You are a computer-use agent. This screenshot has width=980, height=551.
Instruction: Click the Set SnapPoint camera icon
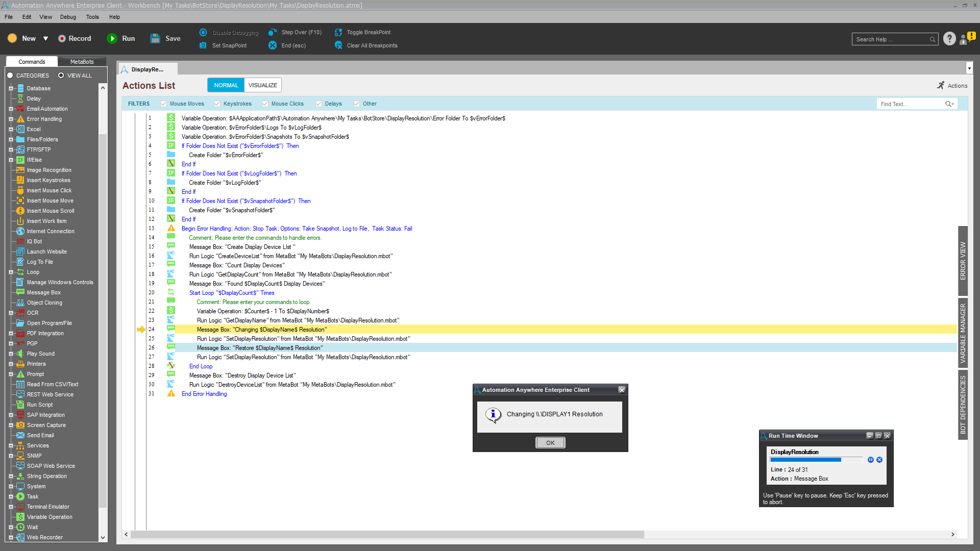point(203,45)
